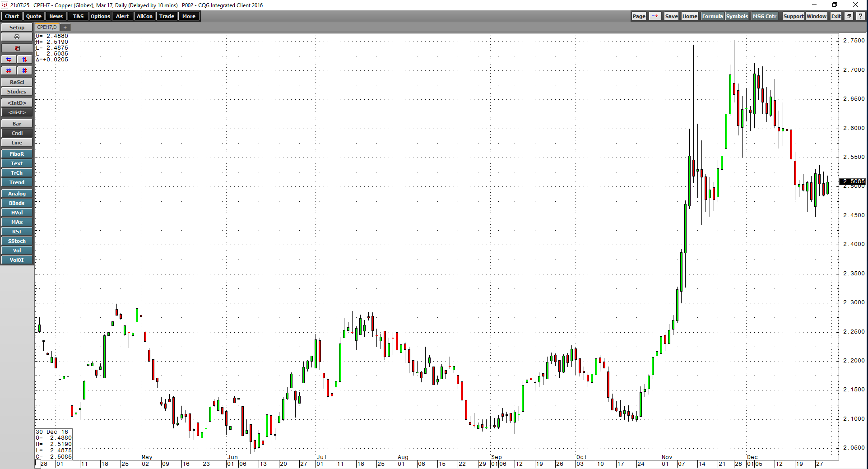This screenshot has height=469, width=868.
Task: Open the Chart menu
Action: click(12, 16)
